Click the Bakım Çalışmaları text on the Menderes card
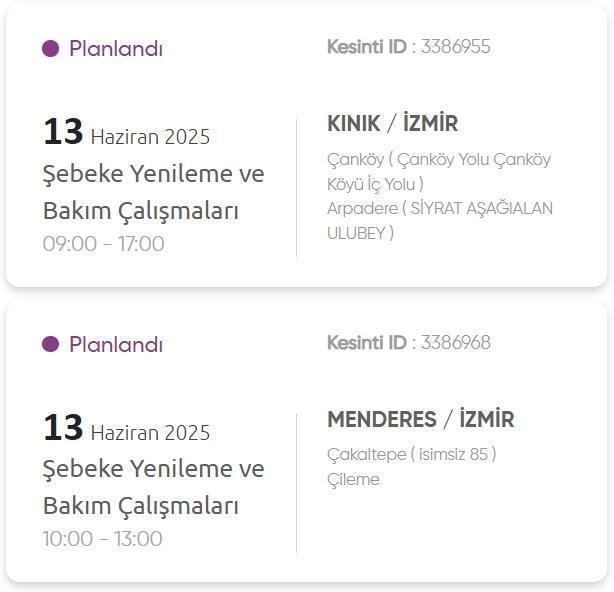Screen dimensions: 614x592 pos(141,506)
